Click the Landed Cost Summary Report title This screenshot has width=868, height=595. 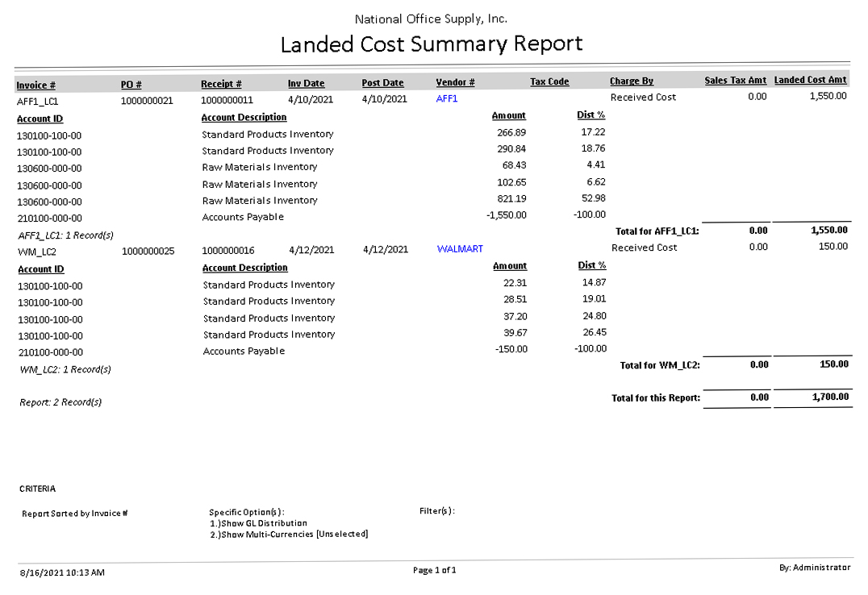[432, 44]
